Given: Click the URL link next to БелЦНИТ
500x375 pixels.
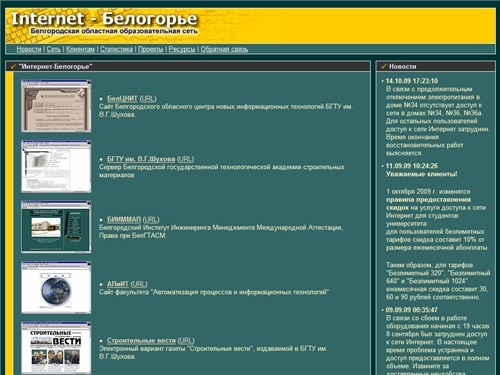Looking at the screenshot, I should (x=148, y=98).
